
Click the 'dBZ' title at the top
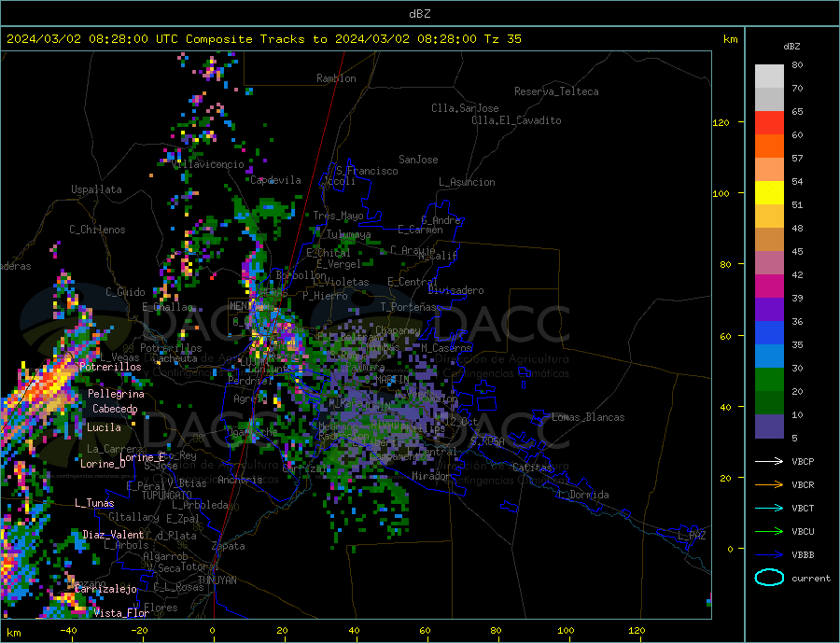(419, 14)
